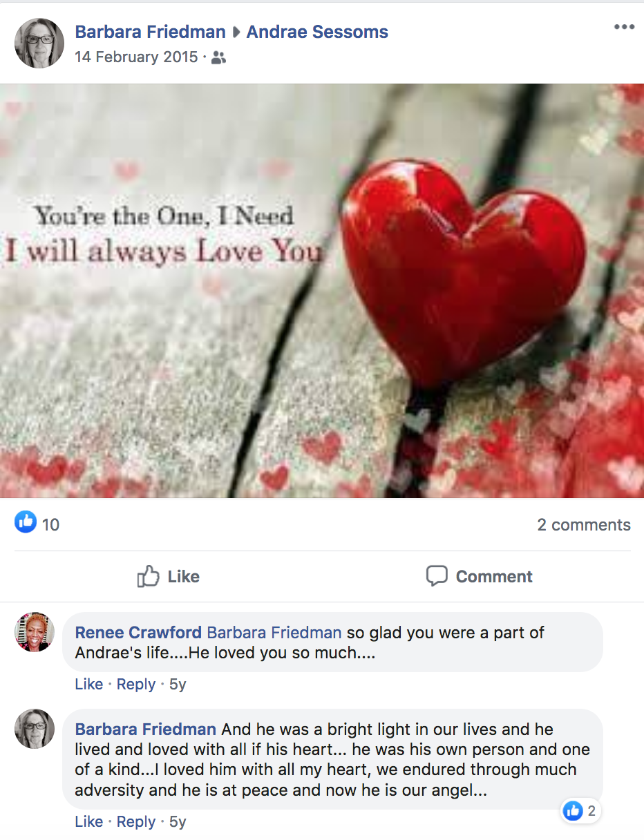The width and height of the screenshot is (644, 840).
Task: Click tagged Barbara Friedman in Renee's comment
Action: [274, 633]
